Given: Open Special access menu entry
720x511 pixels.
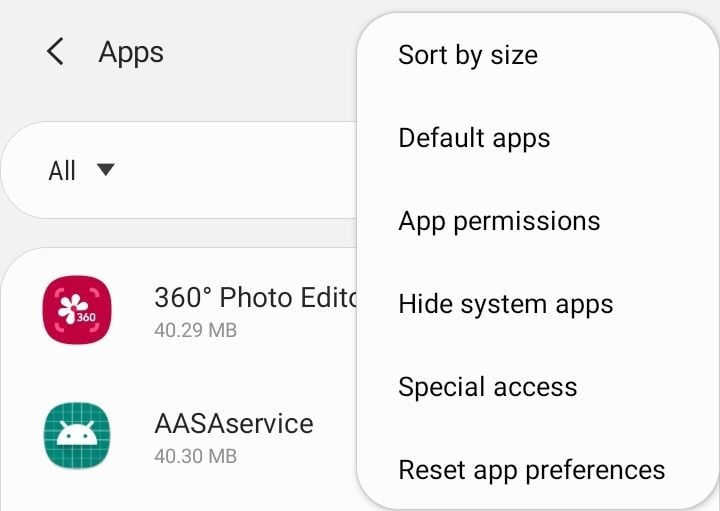Looking at the screenshot, I should point(488,387).
